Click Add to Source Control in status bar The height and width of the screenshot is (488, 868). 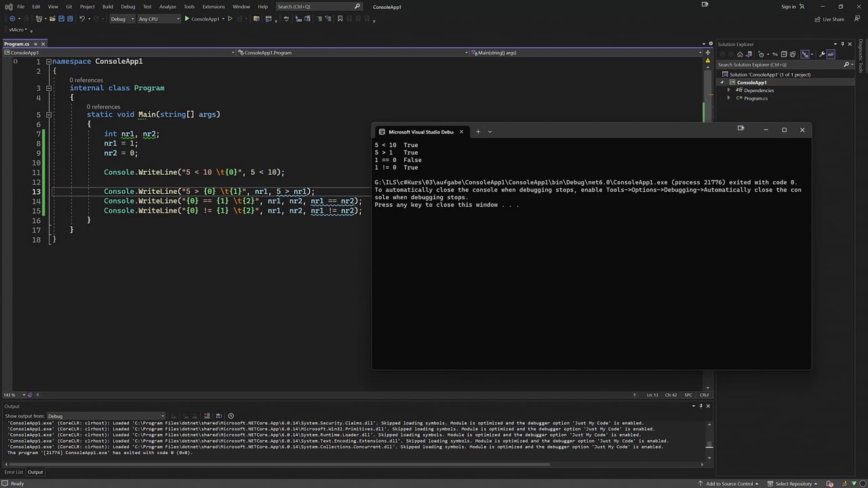(x=729, y=483)
